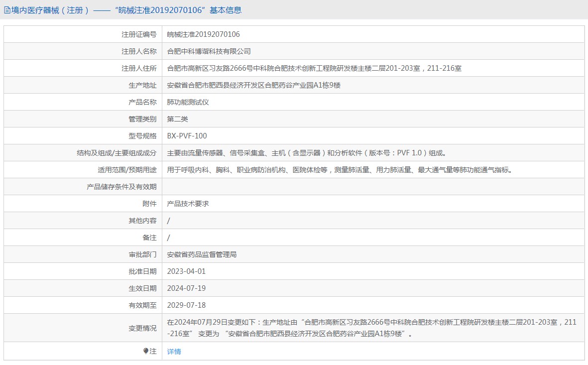Select the value 安徽省药品监督管理局
This screenshot has width=588, height=365.
point(202,254)
